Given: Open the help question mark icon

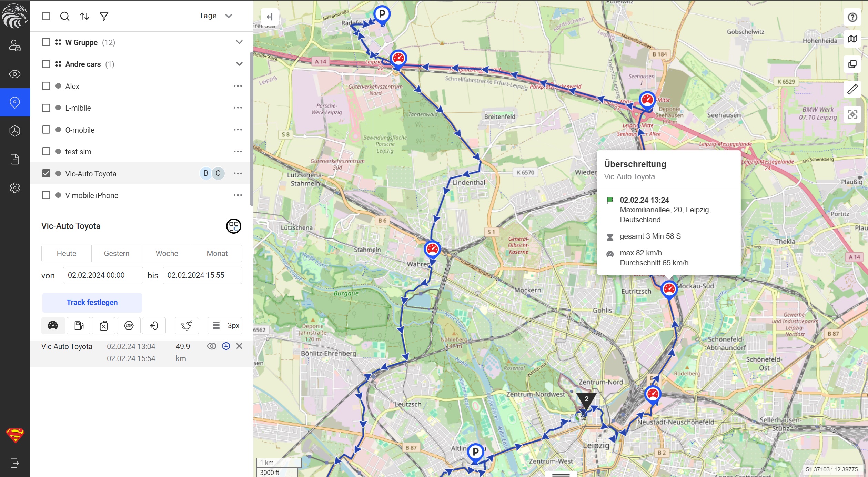Looking at the screenshot, I should [852, 17].
